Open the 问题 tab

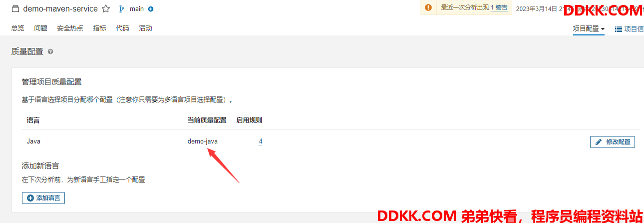[40, 28]
